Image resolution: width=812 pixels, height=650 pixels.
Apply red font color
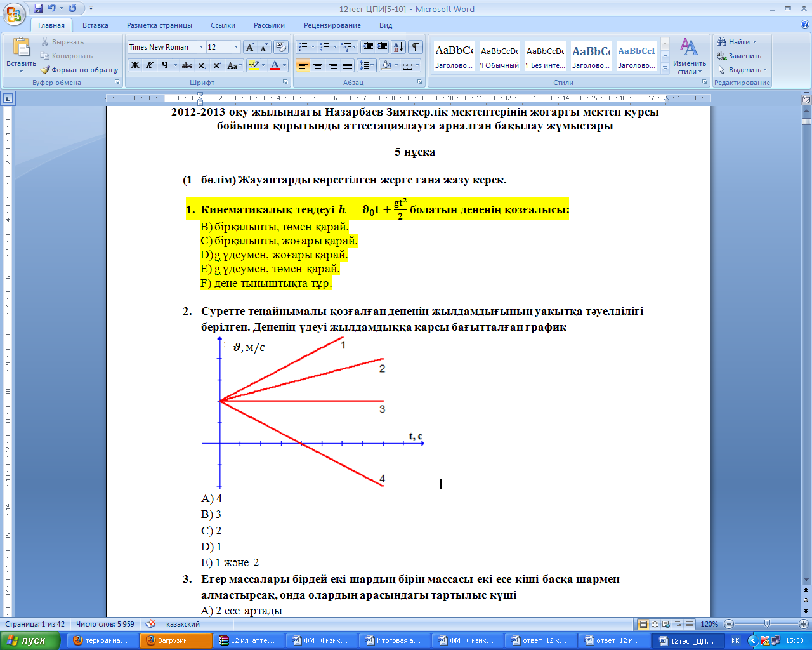click(x=275, y=65)
